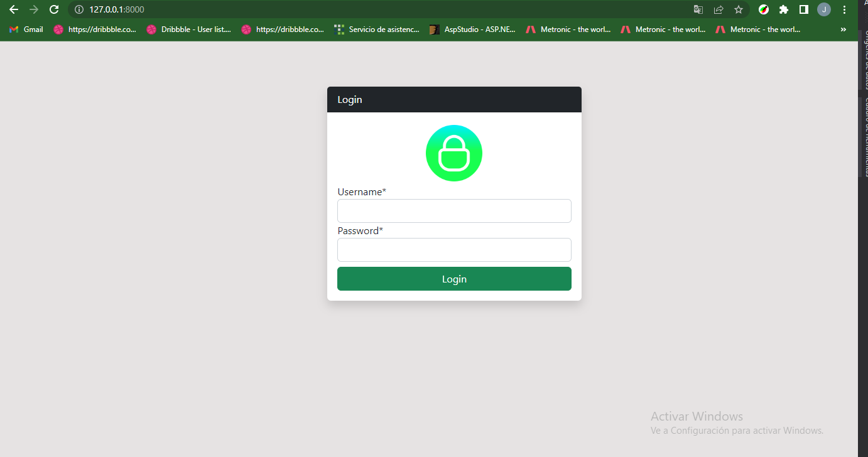The width and height of the screenshot is (868, 457).
Task: Open the Chrome extensions puzzle icon
Action: click(784, 9)
